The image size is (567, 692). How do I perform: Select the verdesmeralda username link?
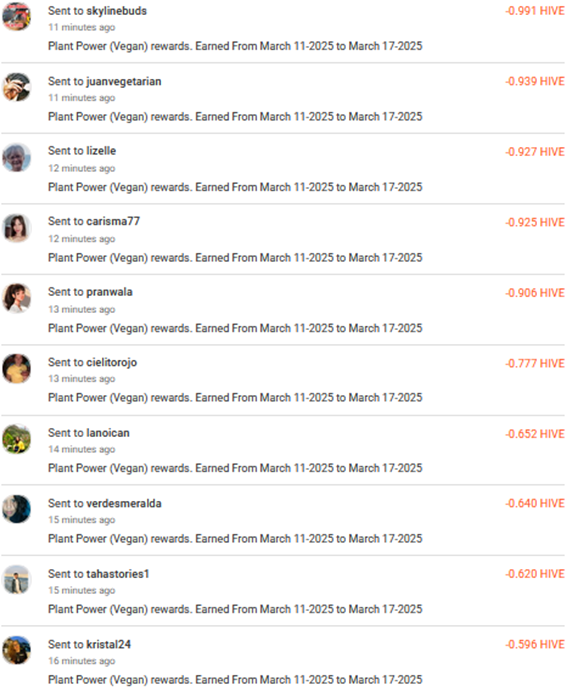(x=124, y=504)
